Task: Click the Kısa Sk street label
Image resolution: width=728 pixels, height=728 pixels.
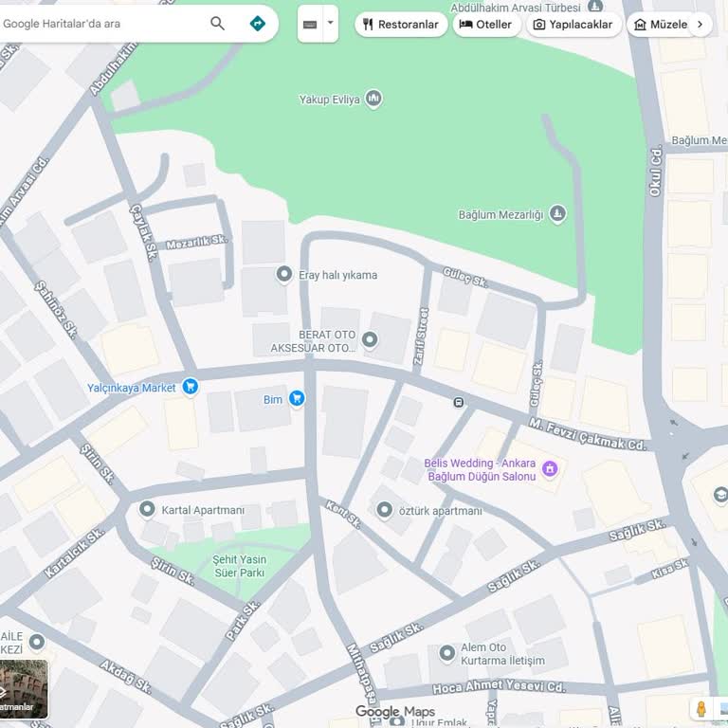Action: click(x=669, y=569)
